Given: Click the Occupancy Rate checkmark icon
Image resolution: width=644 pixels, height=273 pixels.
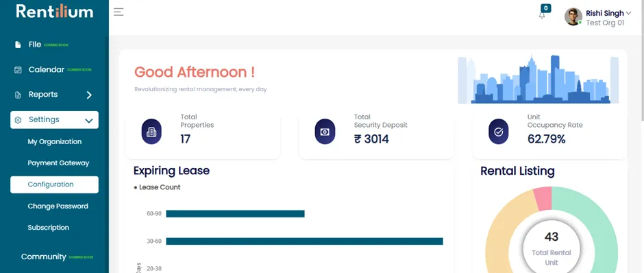Looking at the screenshot, I should click(x=498, y=132).
